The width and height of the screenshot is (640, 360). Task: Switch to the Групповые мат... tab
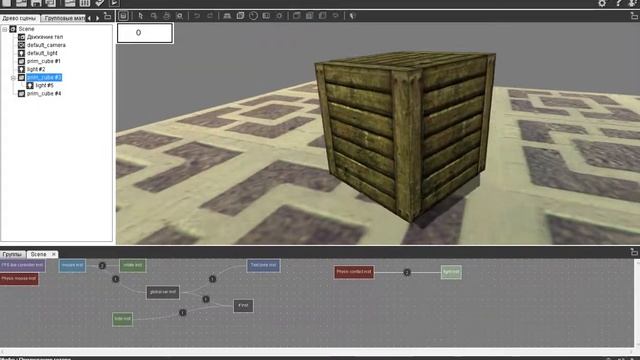64,18
